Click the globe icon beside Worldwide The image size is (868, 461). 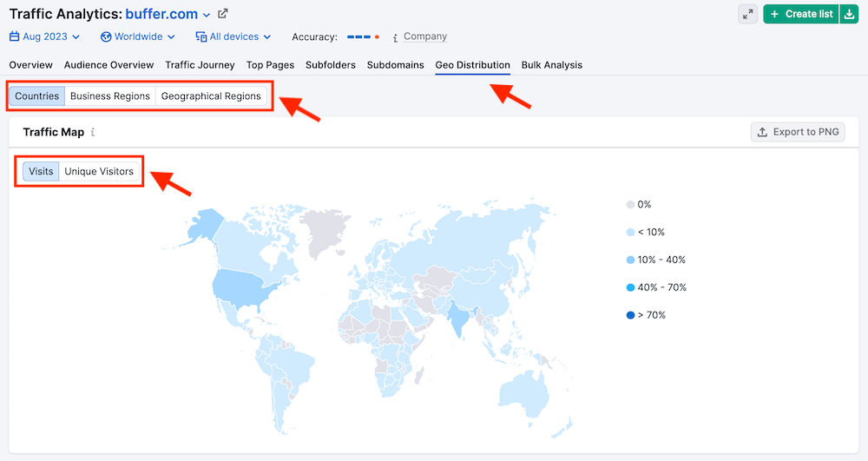pos(106,37)
